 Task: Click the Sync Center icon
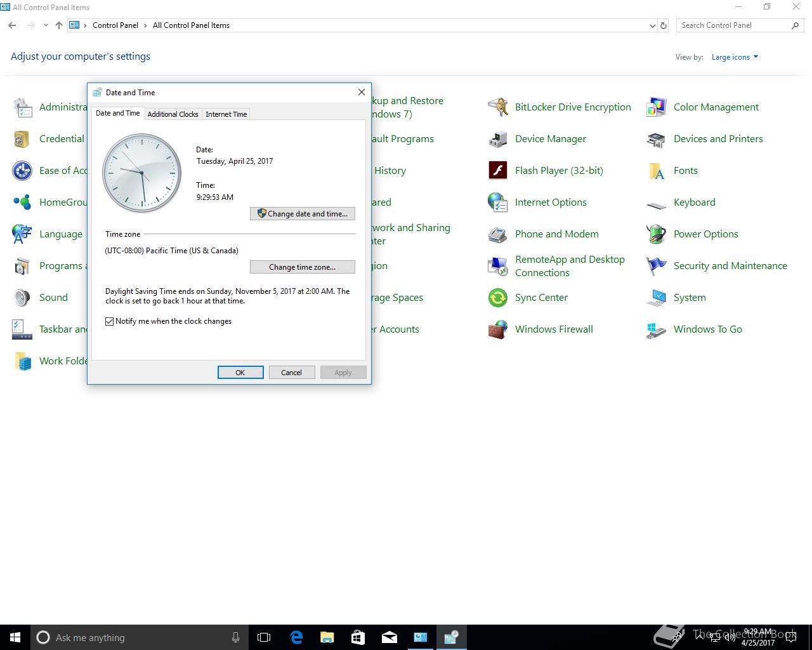point(498,298)
